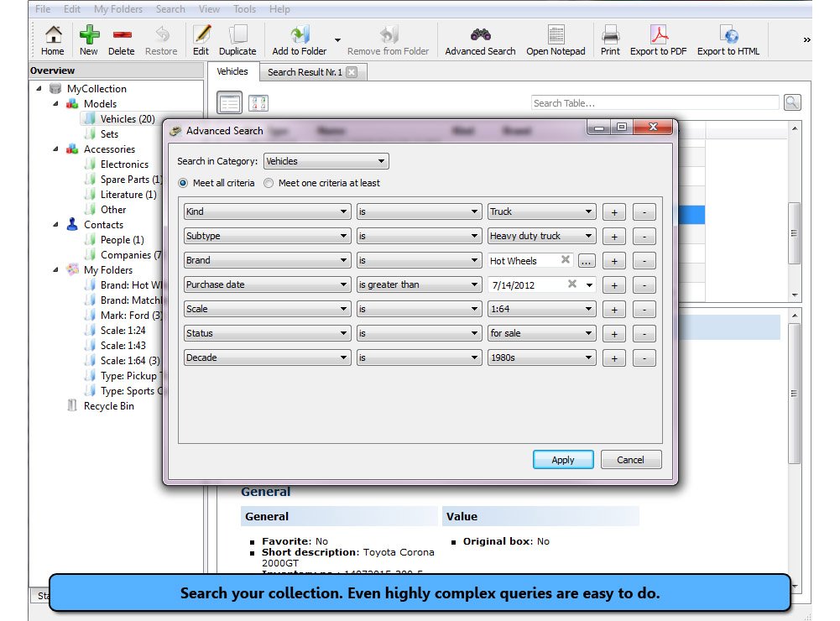Select the Contacts tree node
This screenshot has height=621, width=840.
point(103,225)
